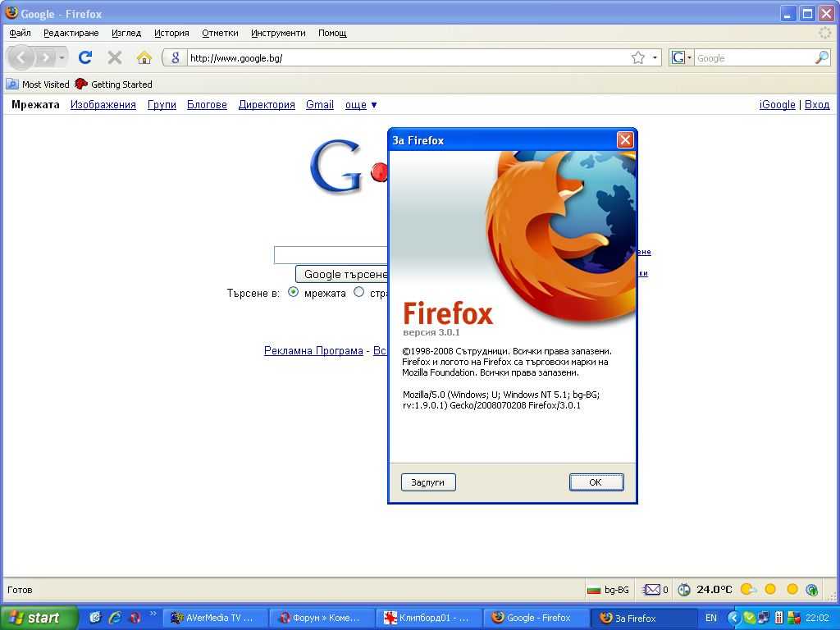Click the green shield tray icon
840x630 pixels.
pyautogui.click(x=749, y=618)
